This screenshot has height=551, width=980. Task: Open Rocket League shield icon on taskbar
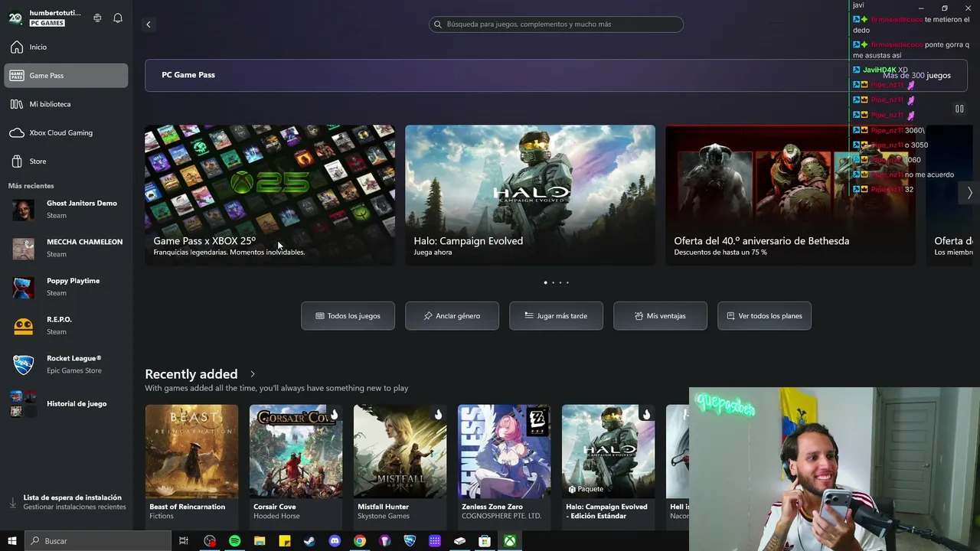click(x=410, y=541)
